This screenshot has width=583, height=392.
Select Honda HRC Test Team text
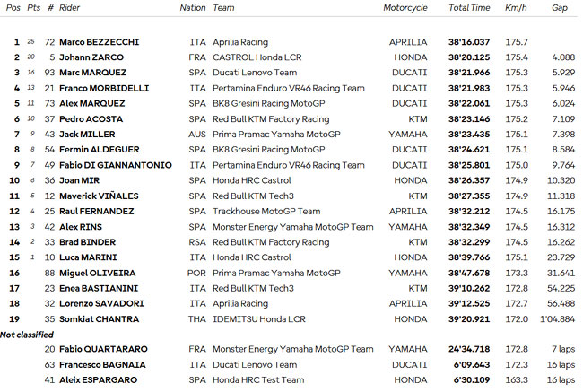tap(258, 380)
